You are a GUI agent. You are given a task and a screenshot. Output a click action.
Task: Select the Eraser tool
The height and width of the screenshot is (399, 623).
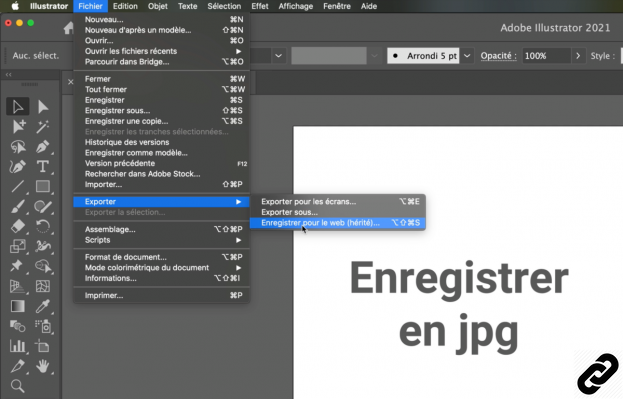click(17, 226)
